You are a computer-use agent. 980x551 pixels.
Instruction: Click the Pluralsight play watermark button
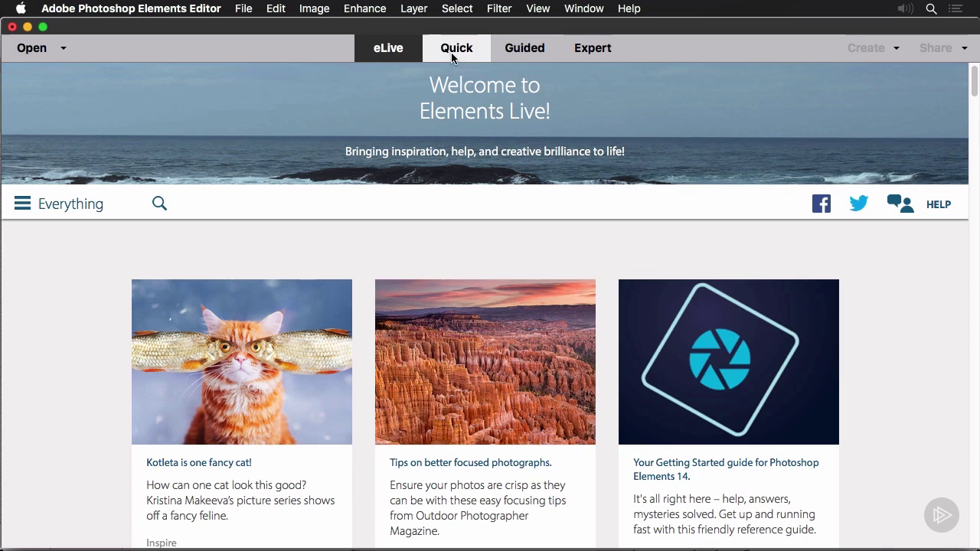click(942, 515)
